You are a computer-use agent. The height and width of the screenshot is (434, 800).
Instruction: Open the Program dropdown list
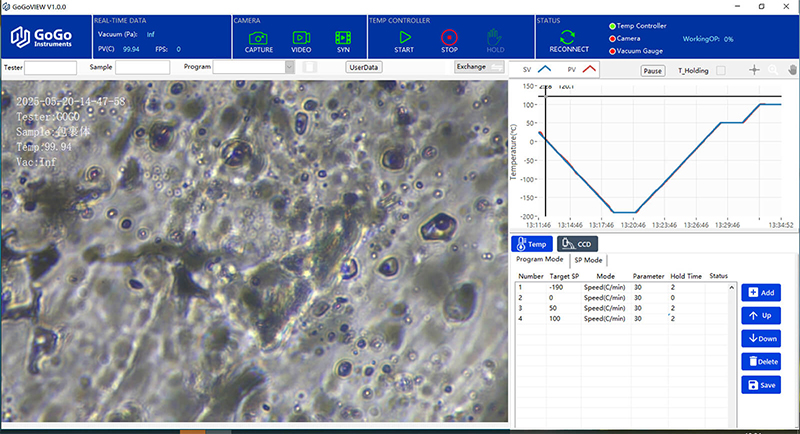289,67
